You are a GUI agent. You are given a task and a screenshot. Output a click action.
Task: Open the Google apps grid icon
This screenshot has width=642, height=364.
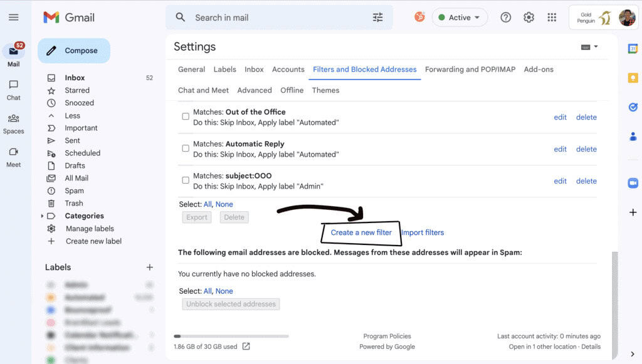pyautogui.click(x=552, y=18)
